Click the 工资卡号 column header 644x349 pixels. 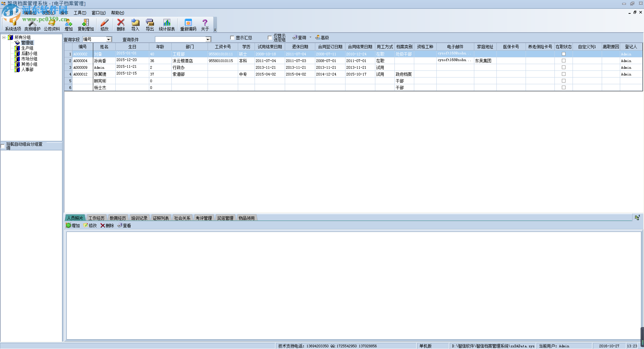pyautogui.click(x=223, y=47)
